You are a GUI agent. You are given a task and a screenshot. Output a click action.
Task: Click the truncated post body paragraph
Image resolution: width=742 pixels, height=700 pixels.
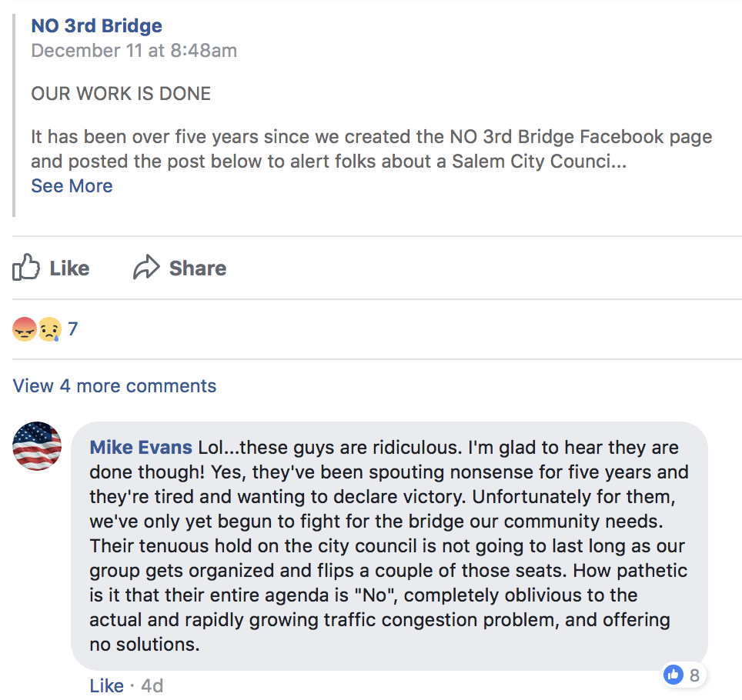(371, 149)
